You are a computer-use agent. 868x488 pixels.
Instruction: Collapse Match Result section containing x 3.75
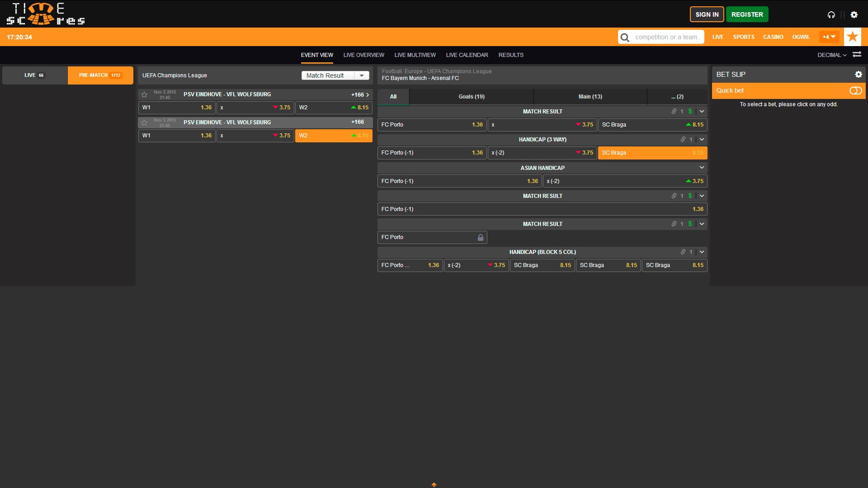coord(702,112)
